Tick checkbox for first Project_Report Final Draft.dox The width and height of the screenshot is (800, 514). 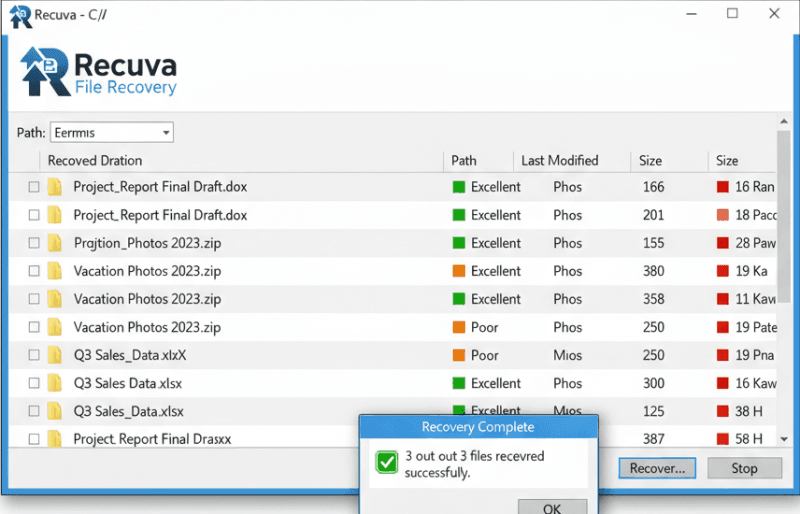click(x=34, y=187)
